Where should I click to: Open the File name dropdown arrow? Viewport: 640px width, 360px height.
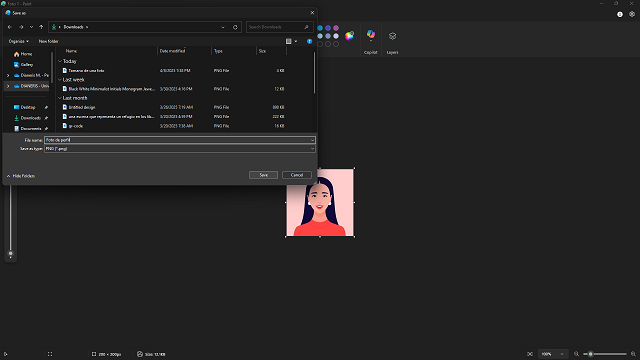pos(312,140)
